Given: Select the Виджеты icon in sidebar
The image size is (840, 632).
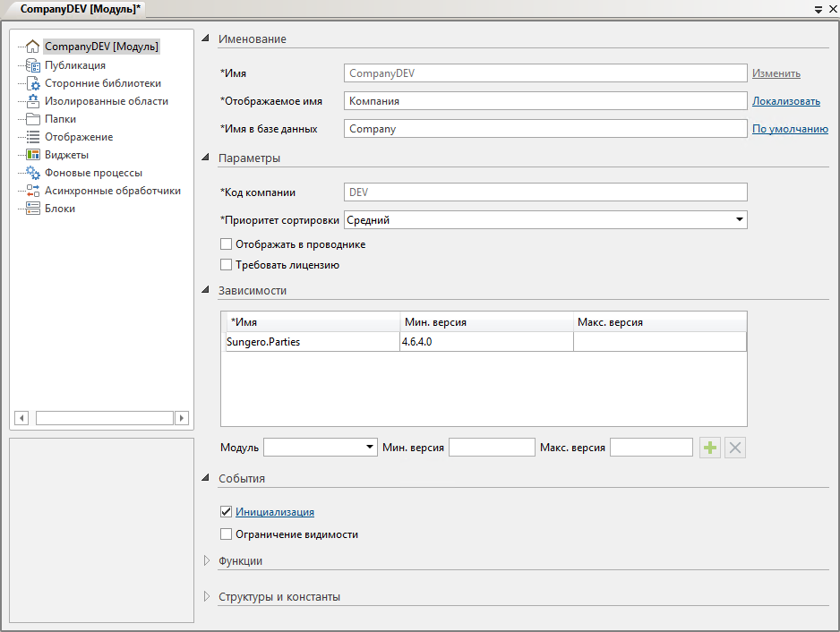Looking at the screenshot, I should click(x=33, y=155).
